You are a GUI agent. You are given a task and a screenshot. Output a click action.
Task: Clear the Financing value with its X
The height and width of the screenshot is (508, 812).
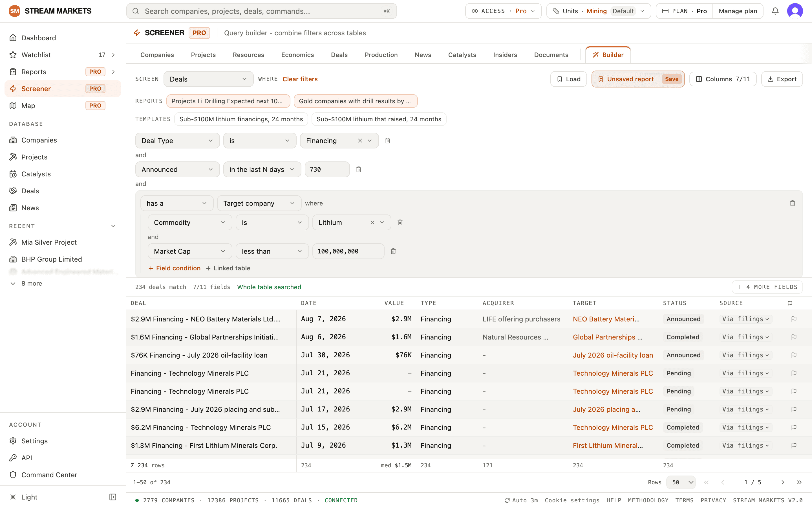coord(360,141)
